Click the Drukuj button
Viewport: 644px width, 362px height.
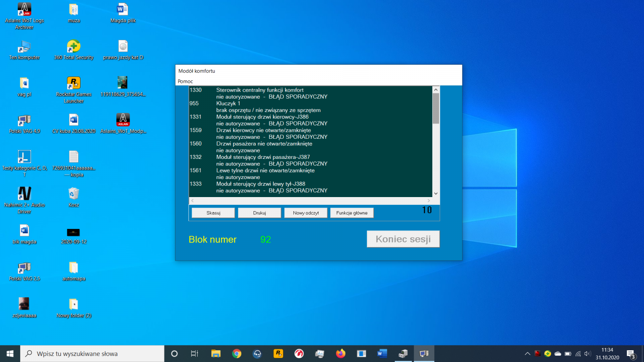pos(260,213)
